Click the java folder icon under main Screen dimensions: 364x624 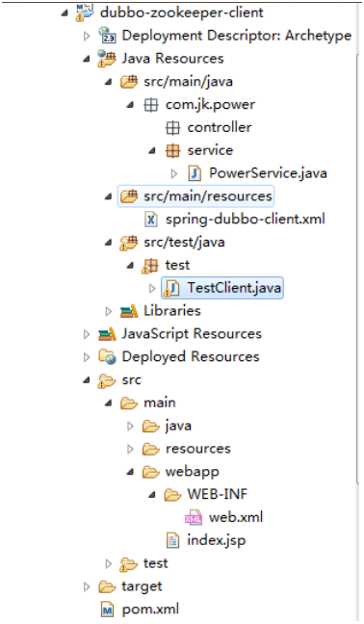[151, 426]
